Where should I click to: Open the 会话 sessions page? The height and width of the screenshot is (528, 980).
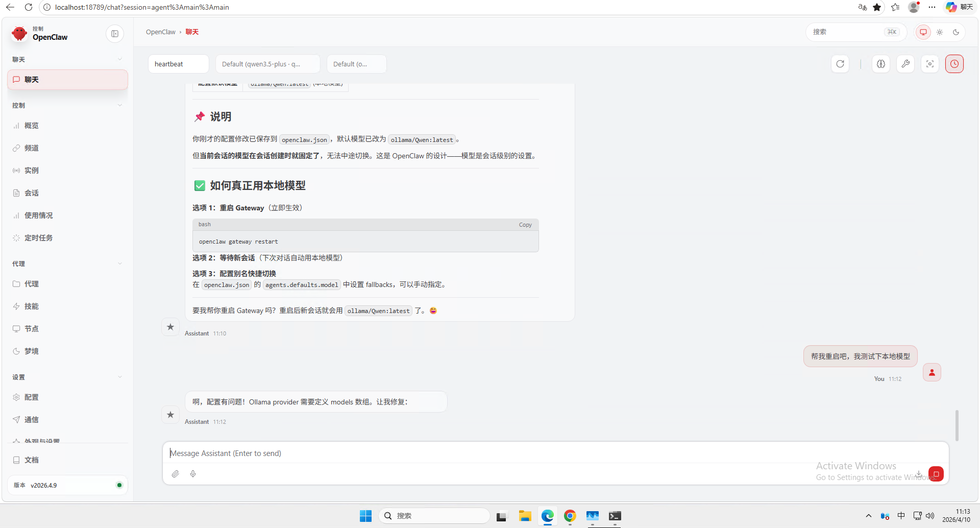[67, 193]
